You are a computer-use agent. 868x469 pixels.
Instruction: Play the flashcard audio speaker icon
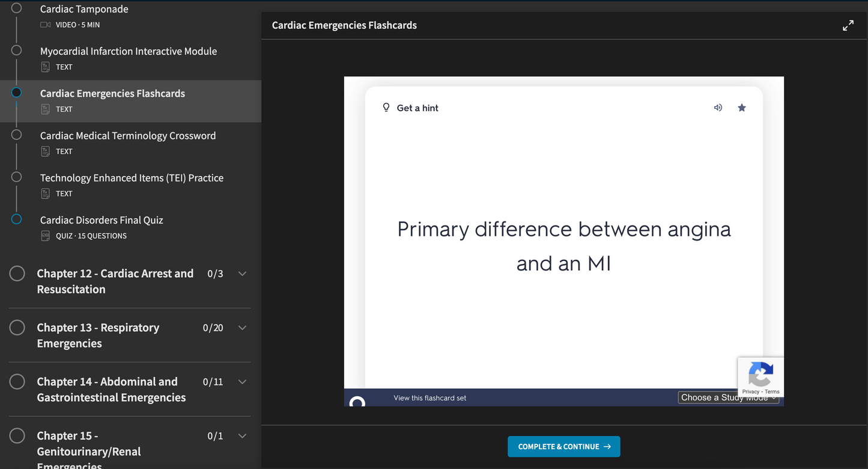[x=718, y=108]
